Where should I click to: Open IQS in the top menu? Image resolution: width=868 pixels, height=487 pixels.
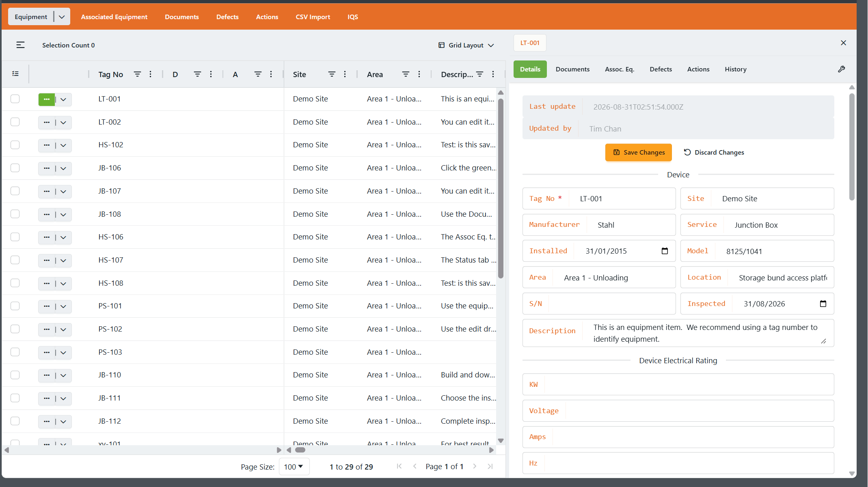click(352, 17)
